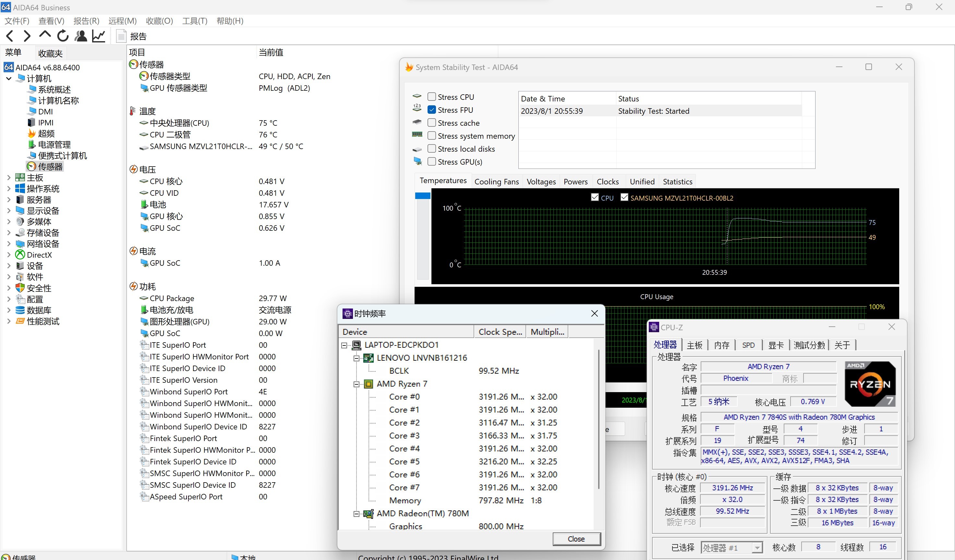This screenshot has height=560, width=955.
Task: Open the 工具(T) menu
Action: tap(194, 21)
